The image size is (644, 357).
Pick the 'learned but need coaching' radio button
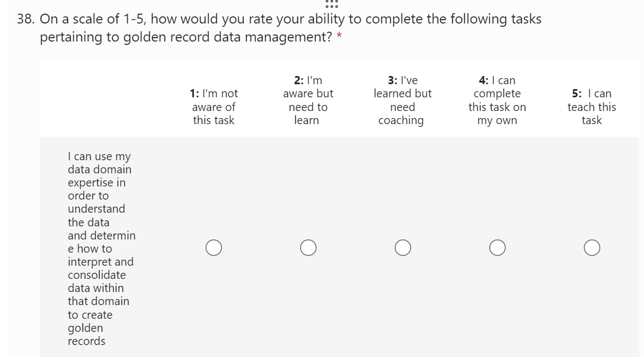tap(403, 248)
